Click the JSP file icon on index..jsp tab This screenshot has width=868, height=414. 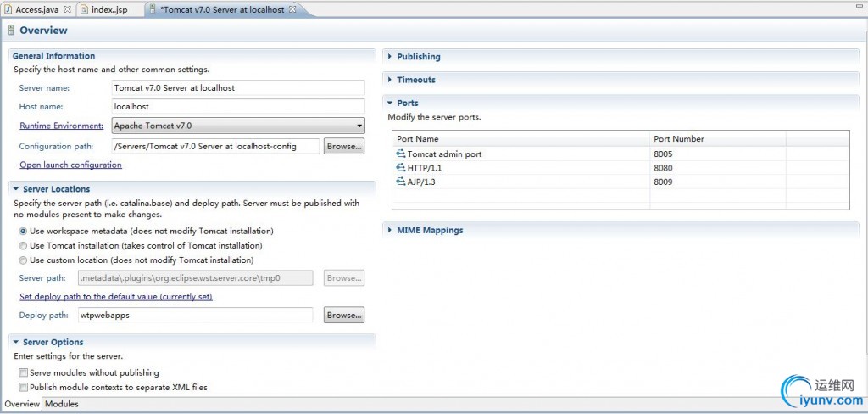[84, 10]
